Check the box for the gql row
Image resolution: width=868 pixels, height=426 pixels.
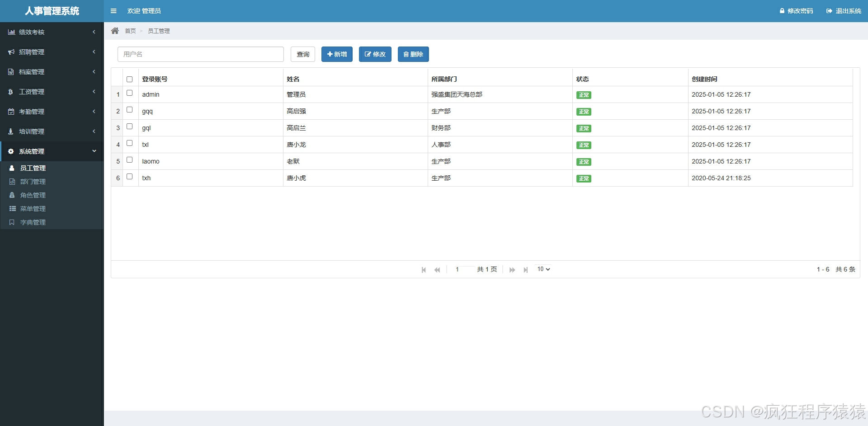click(x=130, y=126)
